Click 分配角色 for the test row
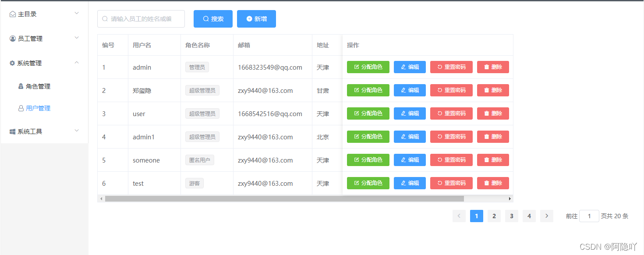The image size is (644, 255). click(x=368, y=183)
